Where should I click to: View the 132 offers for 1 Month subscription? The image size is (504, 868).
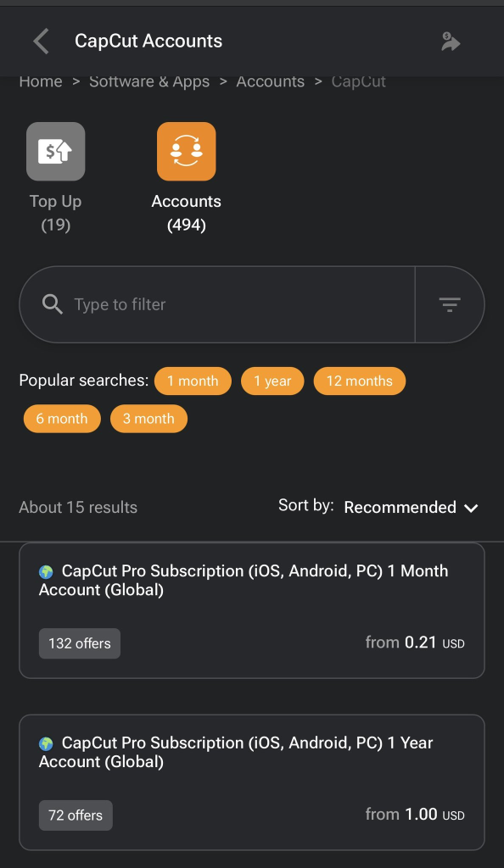click(x=79, y=643)
